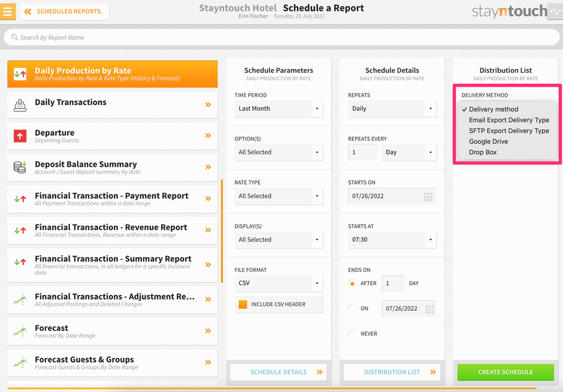Click the Starts On date field

tap(392, 196)
